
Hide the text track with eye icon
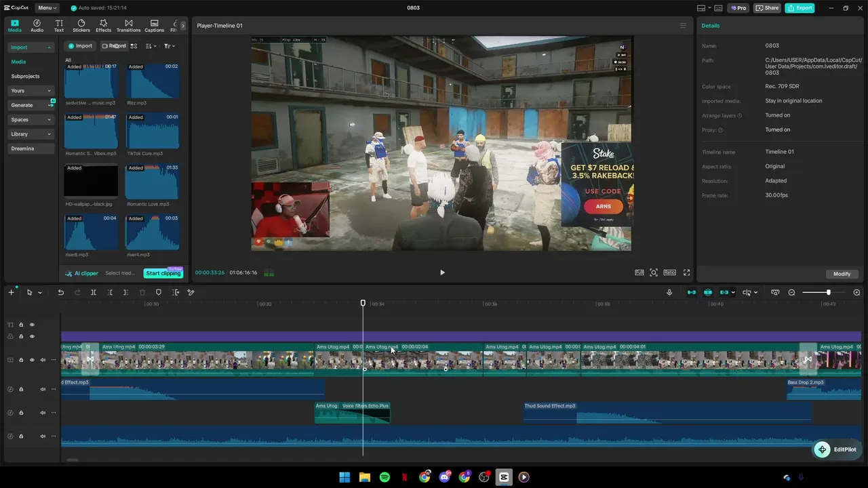[32, 325]
